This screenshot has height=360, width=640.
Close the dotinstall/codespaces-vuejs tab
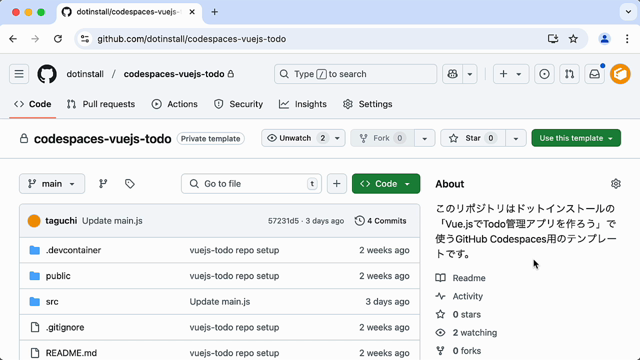click(192, 12)
